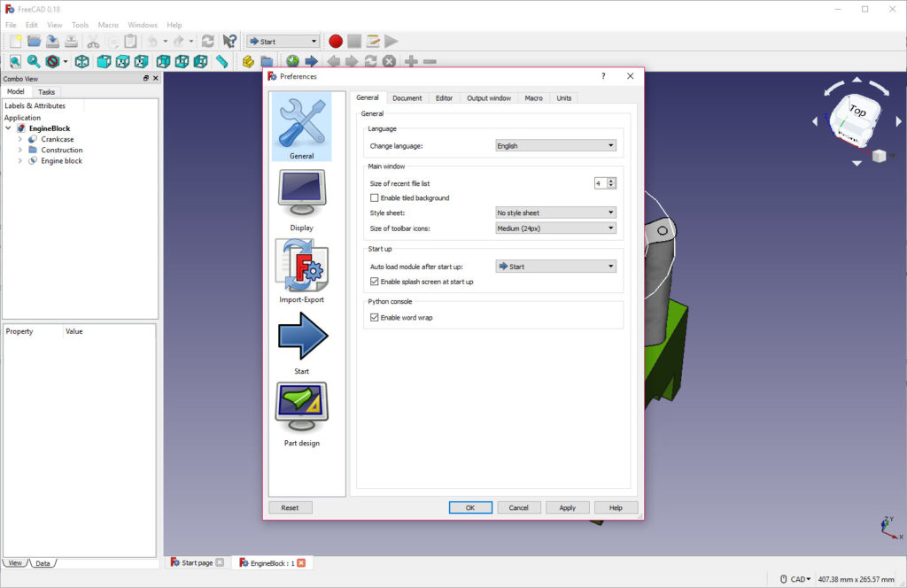Screen dimensions: 907x588
Task: Click the web Zoom Out minus icon
Action: (430, 61)
